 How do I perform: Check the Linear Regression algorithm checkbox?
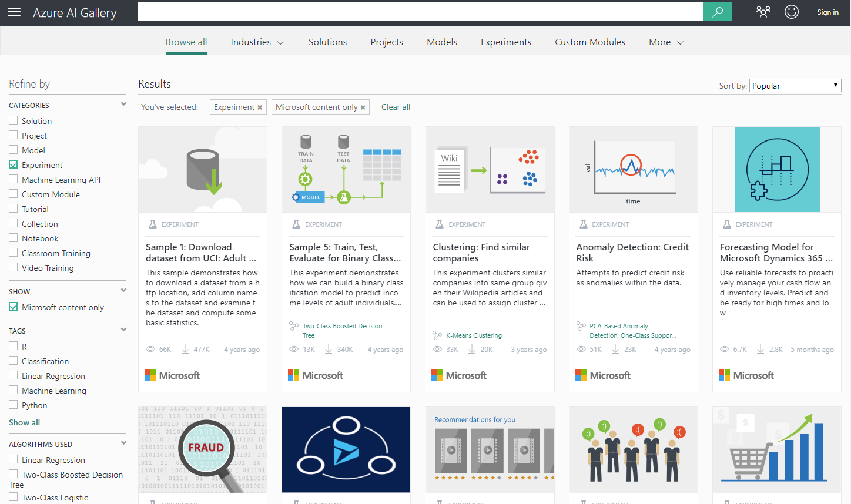(x=14, y=459)
